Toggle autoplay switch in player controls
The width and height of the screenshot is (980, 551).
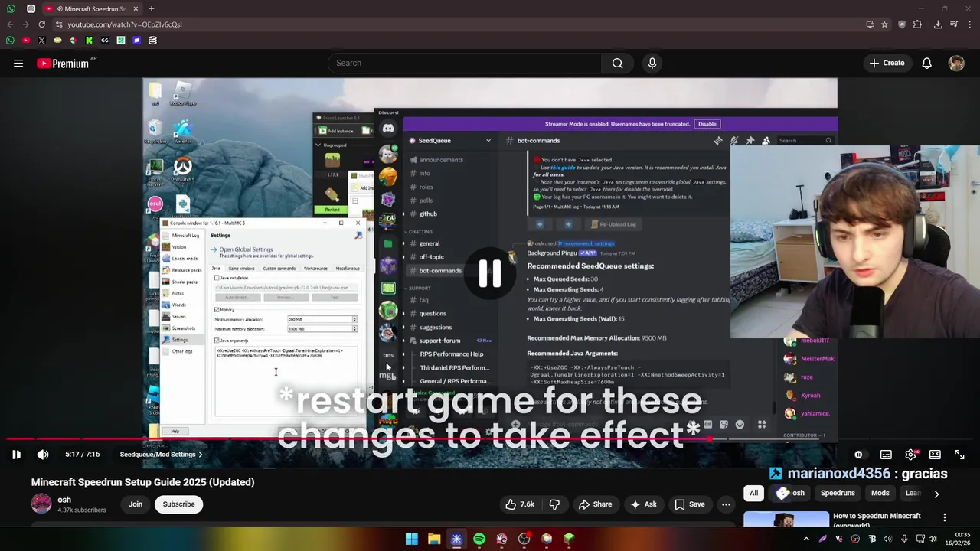858,455
